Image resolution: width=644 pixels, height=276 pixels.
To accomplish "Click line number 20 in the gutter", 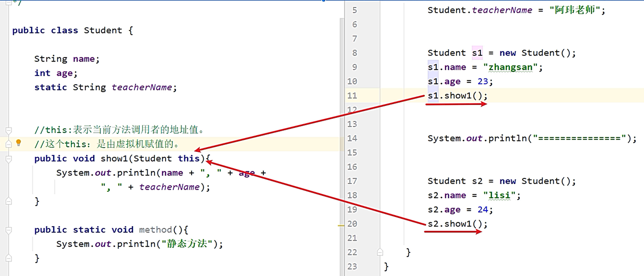I will tap(352, 224).
